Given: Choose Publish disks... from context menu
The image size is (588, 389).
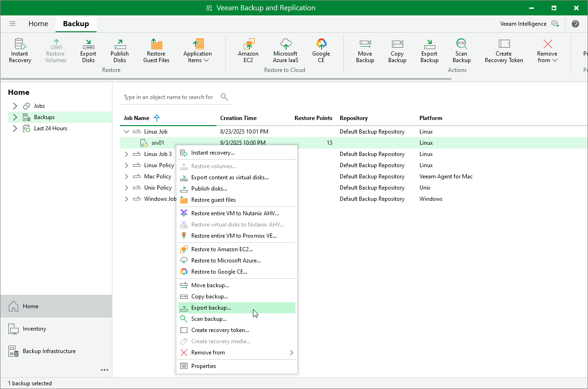Looking at the screenshot, I should tap(237, 189).
